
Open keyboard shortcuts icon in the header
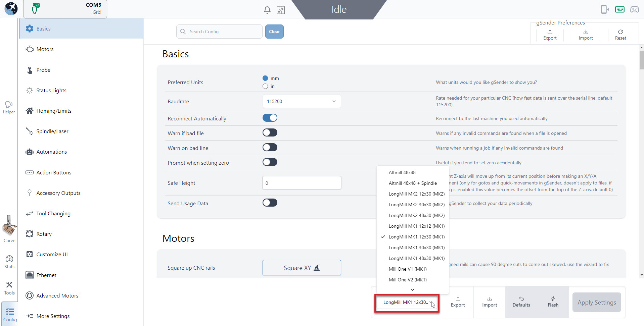(x=620, y=9)
